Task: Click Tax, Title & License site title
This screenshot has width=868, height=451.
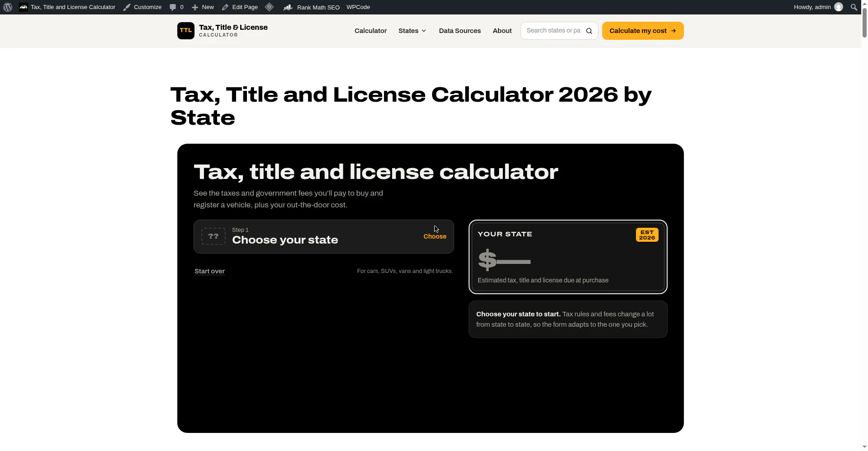Action: [x=233, y=27]
